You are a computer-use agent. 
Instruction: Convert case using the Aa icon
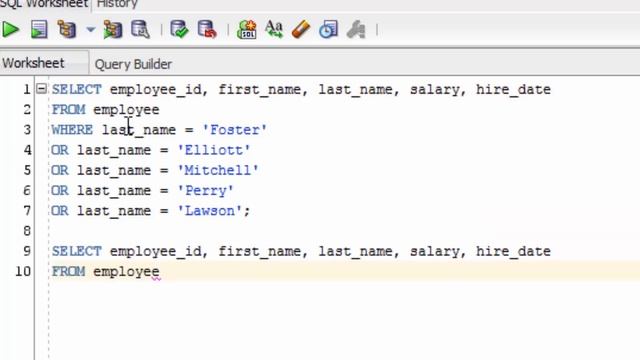click(x=273, y=30)
